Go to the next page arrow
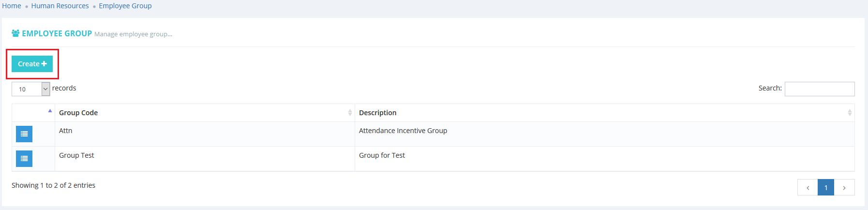The image size is (868, 210). coord(844,188)
